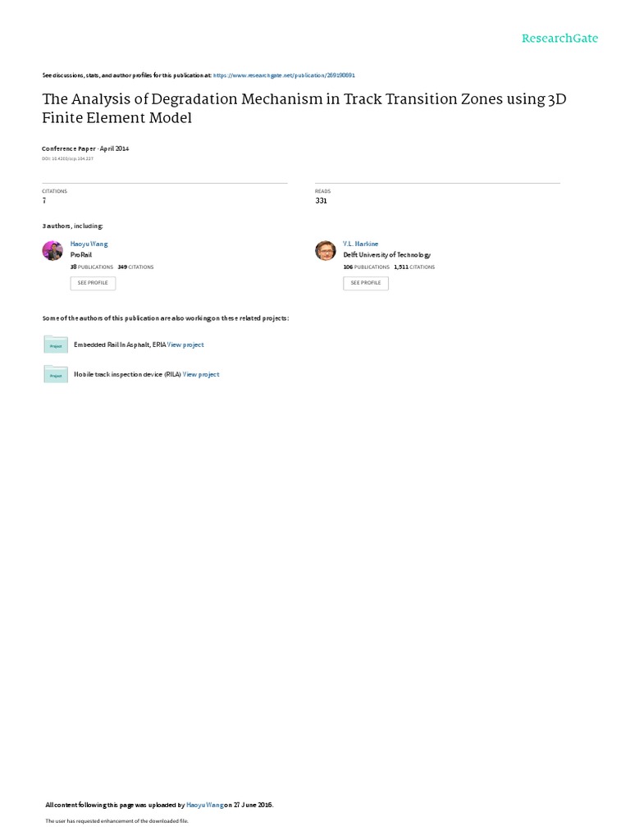Screen dimensions: 630x840
Task: Click the ResearchGate logo
Action: (x=559, y=39)
